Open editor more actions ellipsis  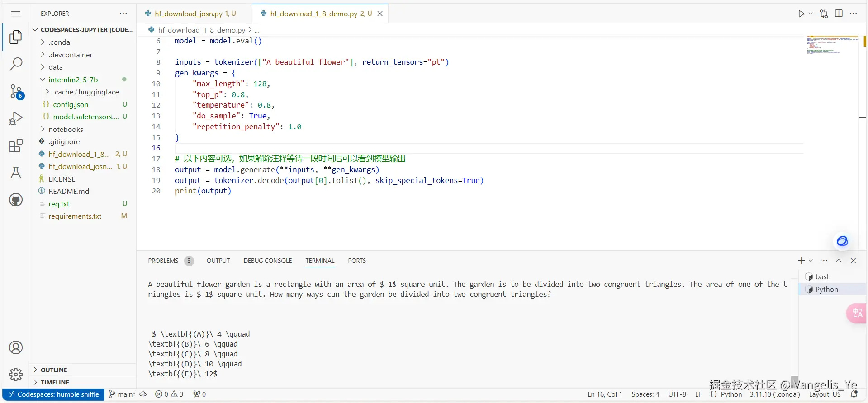point(854,14)
